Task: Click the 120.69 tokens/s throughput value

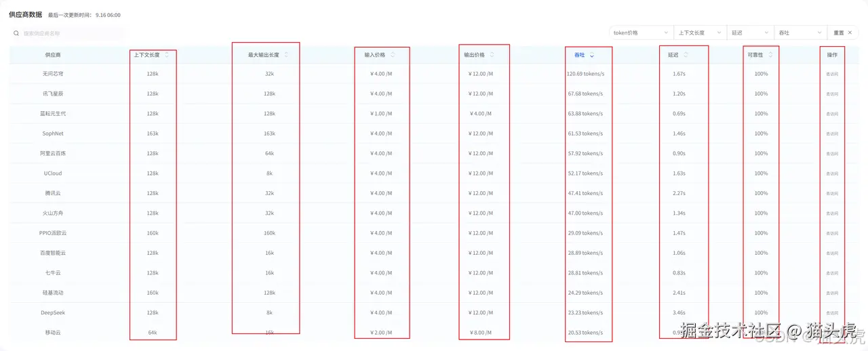Action: click(585, 74)
